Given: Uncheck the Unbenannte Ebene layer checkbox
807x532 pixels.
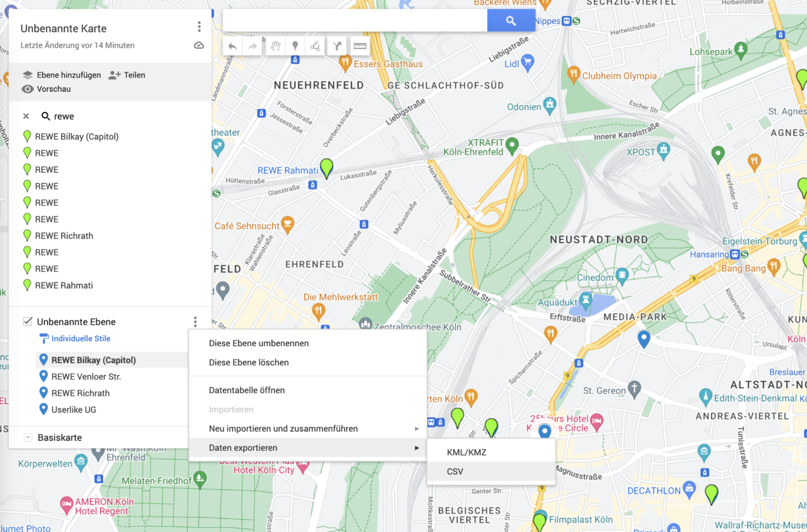Looking at the screenshot, I should [28, 321].
